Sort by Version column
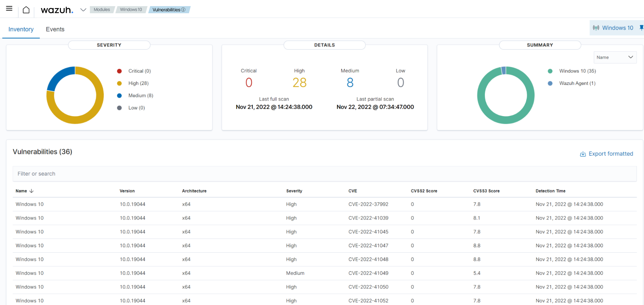 click(x=127, y=191)
